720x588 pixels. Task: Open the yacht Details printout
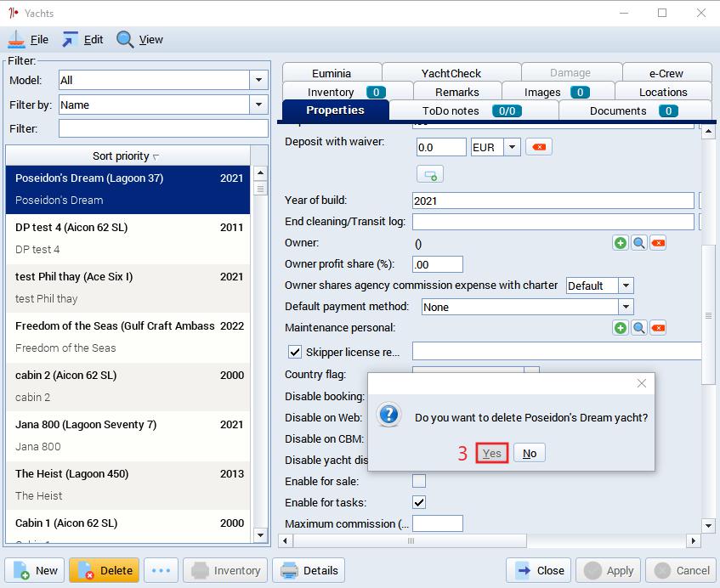point(309,570)
